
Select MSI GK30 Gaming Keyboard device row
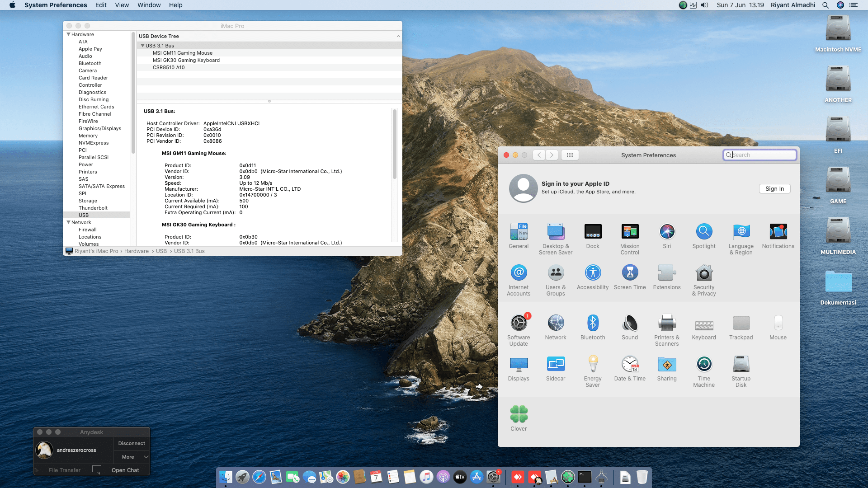tap(269, 60)
